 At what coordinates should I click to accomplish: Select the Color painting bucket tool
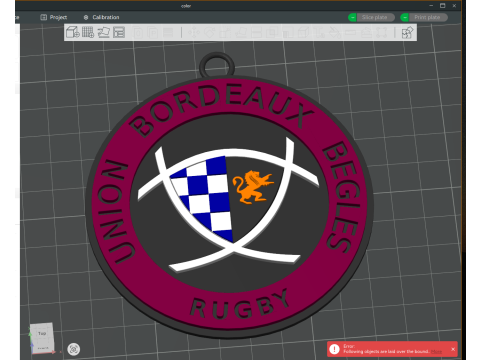[x=334, y=32]
